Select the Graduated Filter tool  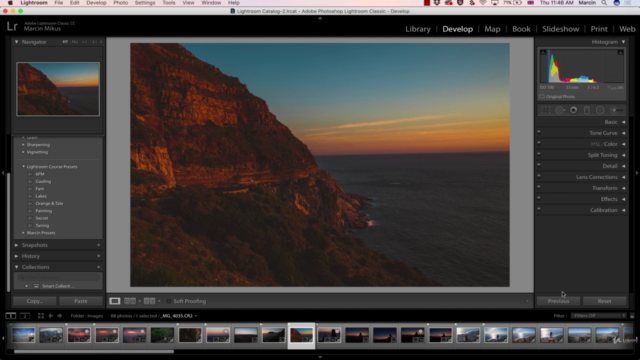point(587,110)
